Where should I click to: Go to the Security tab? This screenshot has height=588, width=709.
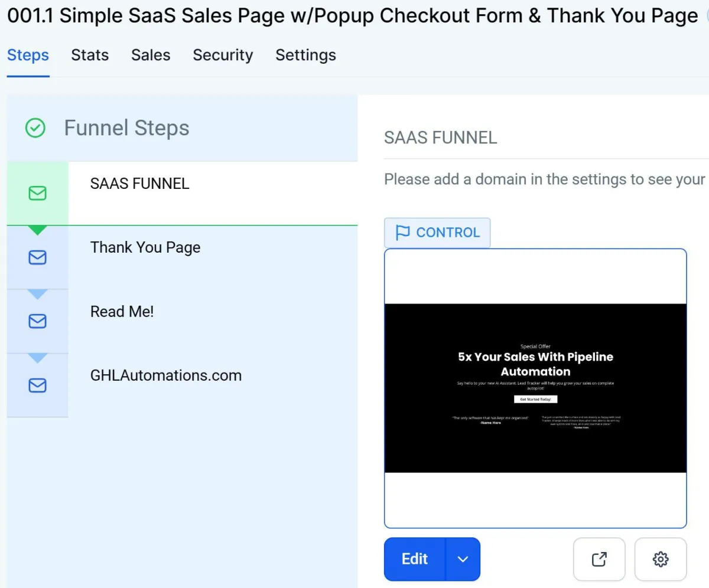pos(223,55)
